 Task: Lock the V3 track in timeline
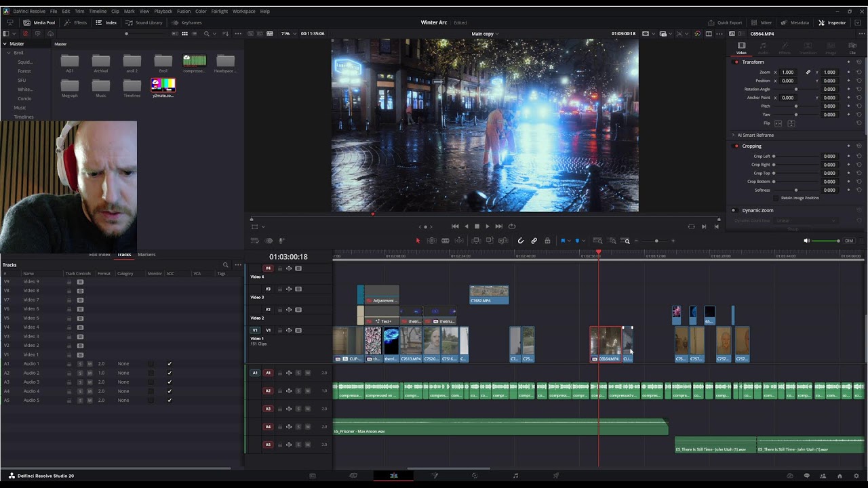(x=280, y=289)
